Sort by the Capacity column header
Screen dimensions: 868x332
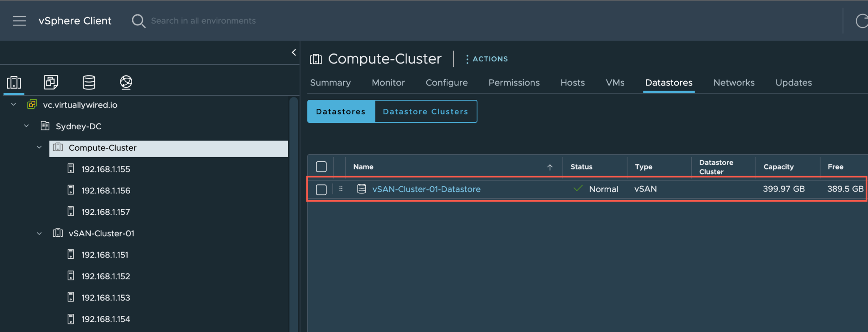click(778, 167)
